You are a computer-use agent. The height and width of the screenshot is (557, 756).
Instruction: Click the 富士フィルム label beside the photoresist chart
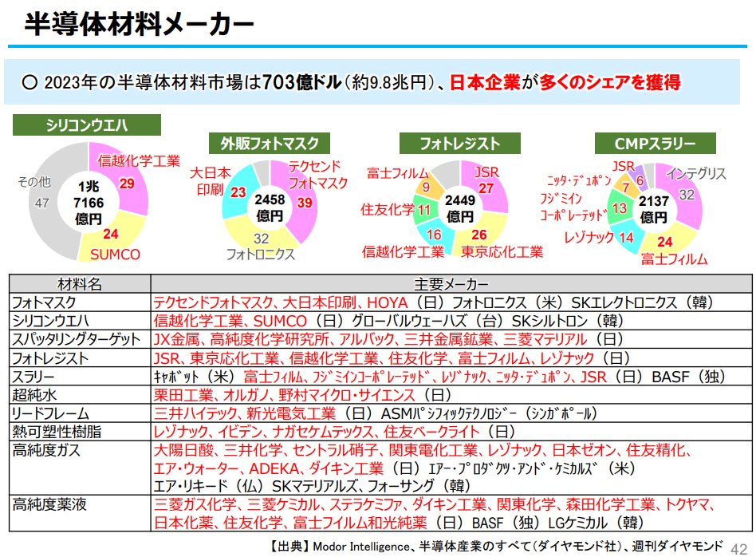coord(398,173)
